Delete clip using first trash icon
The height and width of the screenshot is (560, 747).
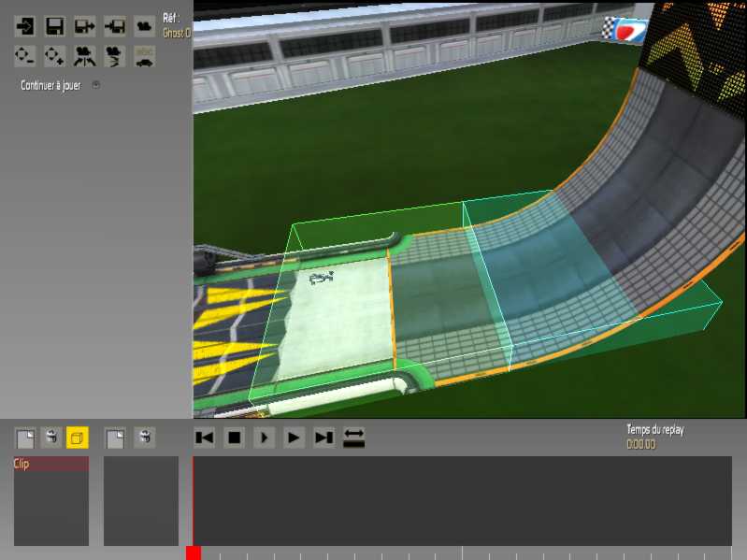[x=51, y=438]
